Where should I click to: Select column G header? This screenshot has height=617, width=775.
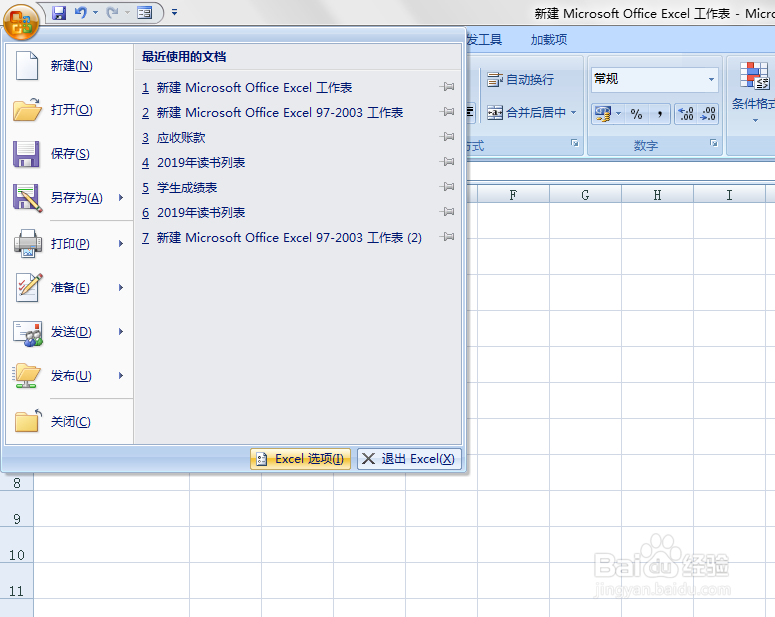tap(585, 195)
